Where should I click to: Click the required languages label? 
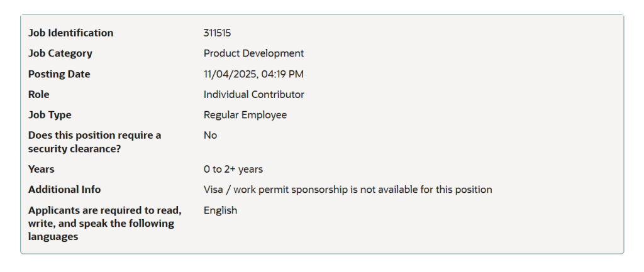pos(104,223)
